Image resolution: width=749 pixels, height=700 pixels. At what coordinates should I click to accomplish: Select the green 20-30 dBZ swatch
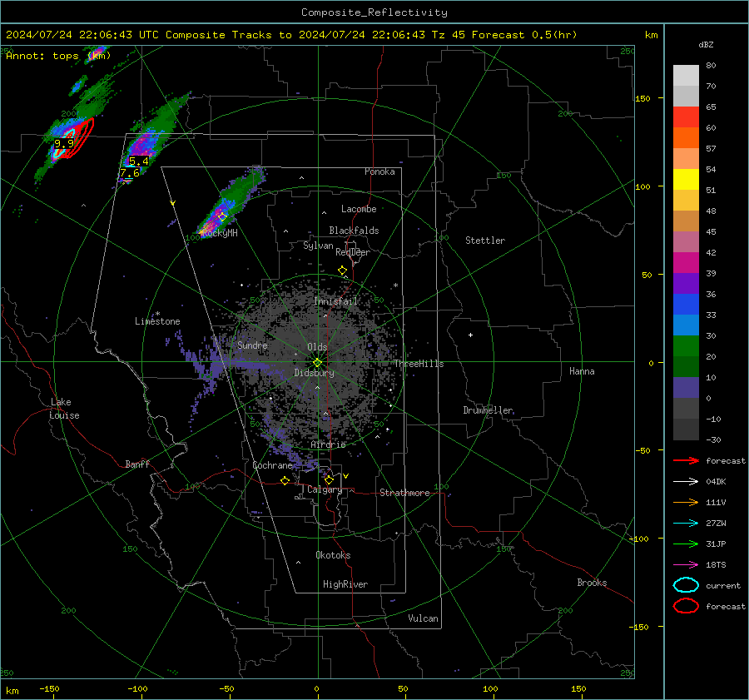pos(686,346)
